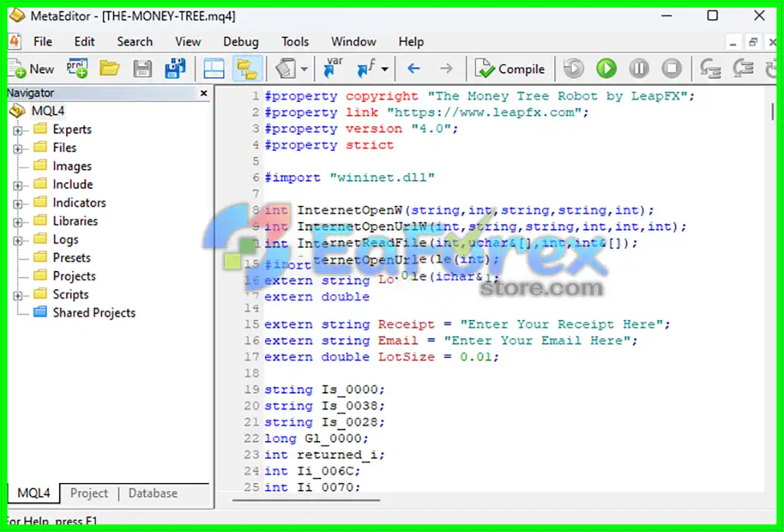
Task: Click the 'extern string Email' code line
Action: click(451, 341)
